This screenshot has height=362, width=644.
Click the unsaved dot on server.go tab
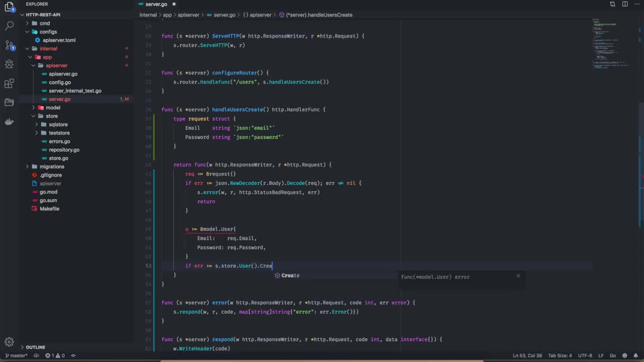tap(174, 4)
